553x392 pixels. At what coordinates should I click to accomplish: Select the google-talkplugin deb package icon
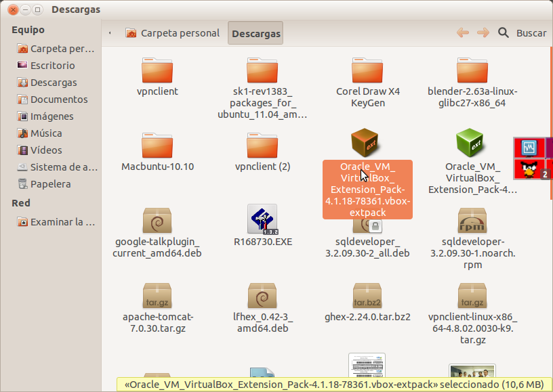point(157,221)
